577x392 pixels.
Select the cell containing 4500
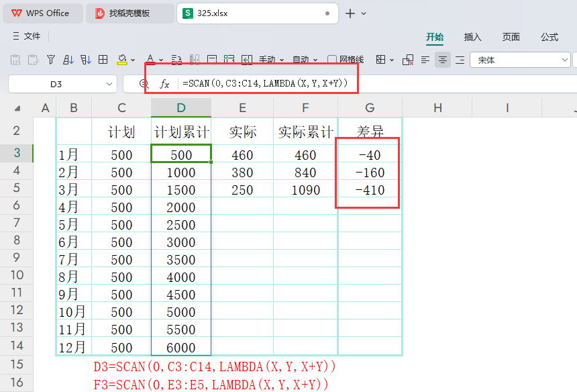(x=181, y=295)
